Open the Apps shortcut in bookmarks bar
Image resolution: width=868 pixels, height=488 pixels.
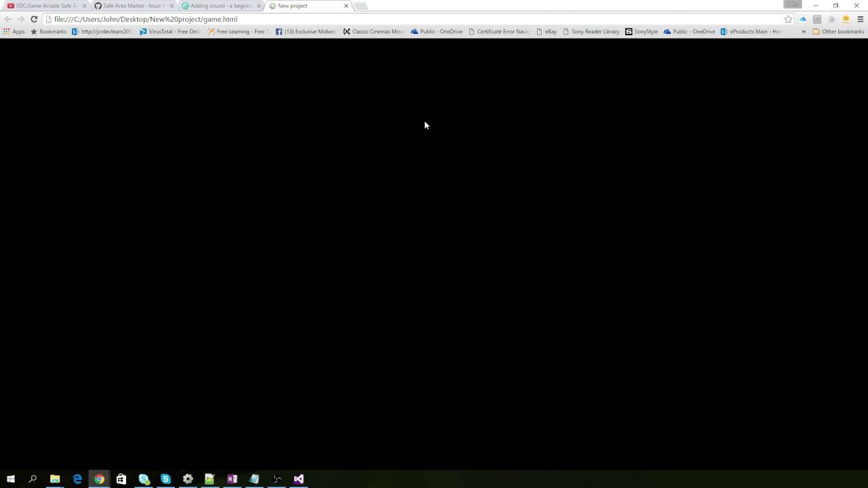click(14, 31)
